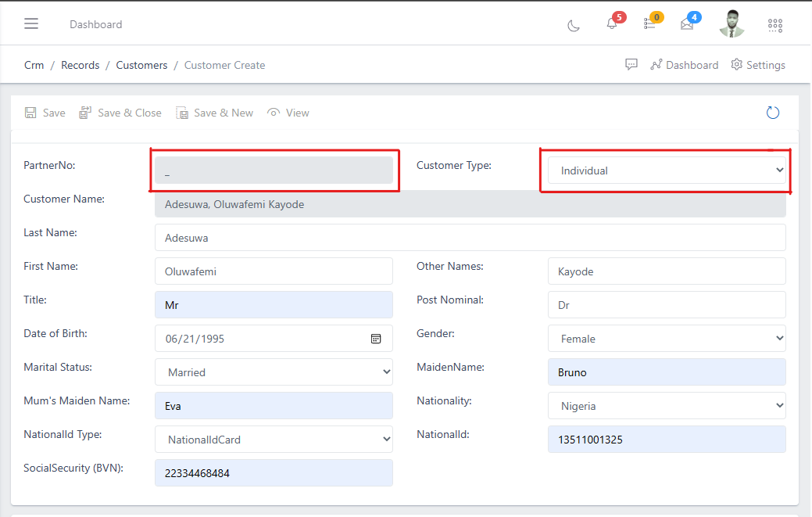Click the Settings link near Dashboard
The height and width of the screenshot is (517, 812).
(758, 65)
